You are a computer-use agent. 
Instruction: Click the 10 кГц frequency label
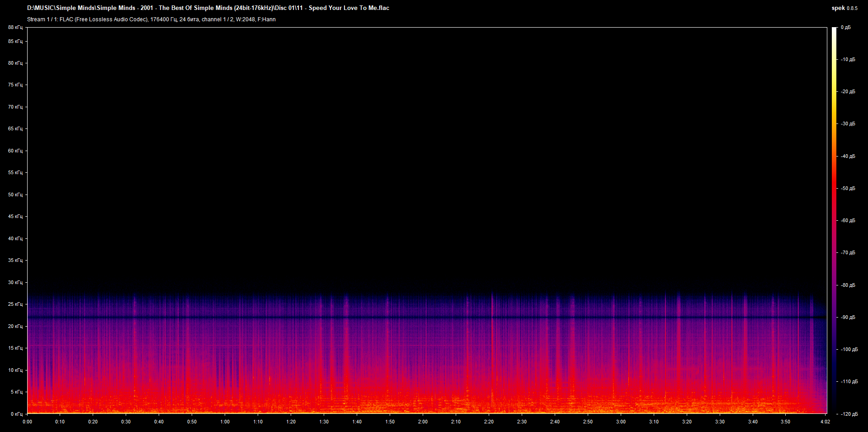click(15, 370)
